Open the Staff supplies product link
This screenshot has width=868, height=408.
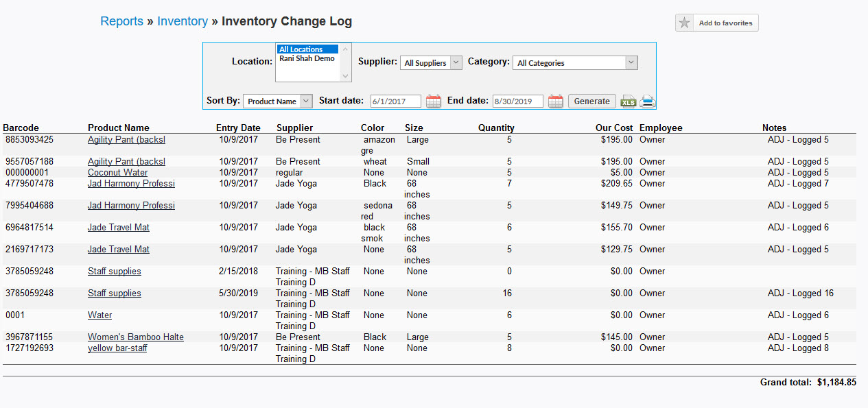(114, 271)
